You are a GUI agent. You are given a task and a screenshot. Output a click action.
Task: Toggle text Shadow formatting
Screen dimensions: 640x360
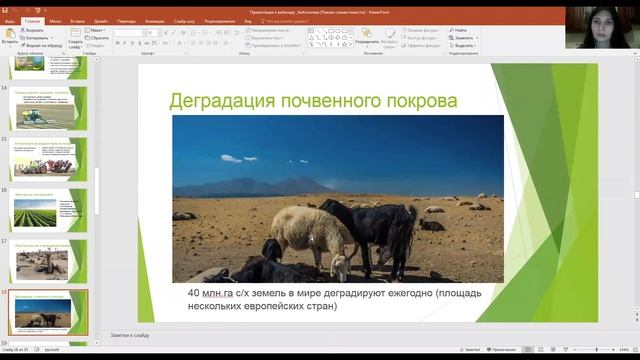pyautogui.click(x=140, y=43)
